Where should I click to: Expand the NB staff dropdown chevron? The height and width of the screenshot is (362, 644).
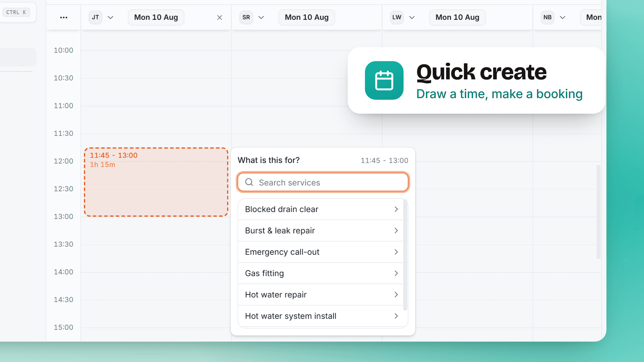pyautogui.click(x=563, y=17)
